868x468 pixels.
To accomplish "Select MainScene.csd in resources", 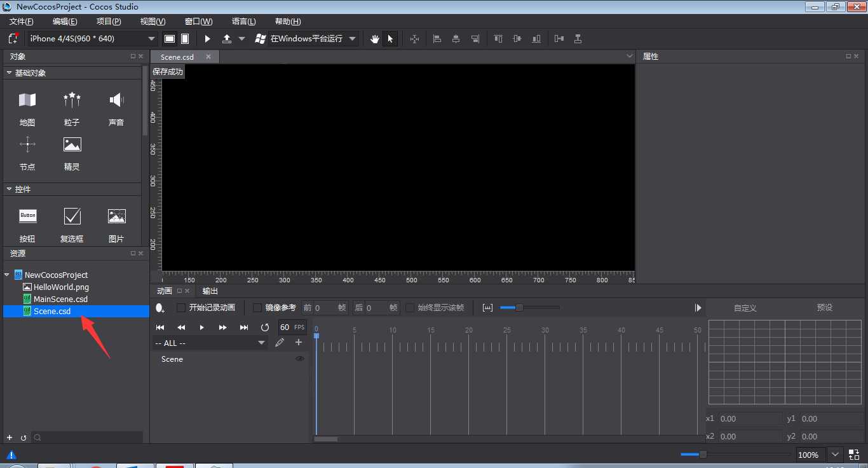I will pos(60,299).
